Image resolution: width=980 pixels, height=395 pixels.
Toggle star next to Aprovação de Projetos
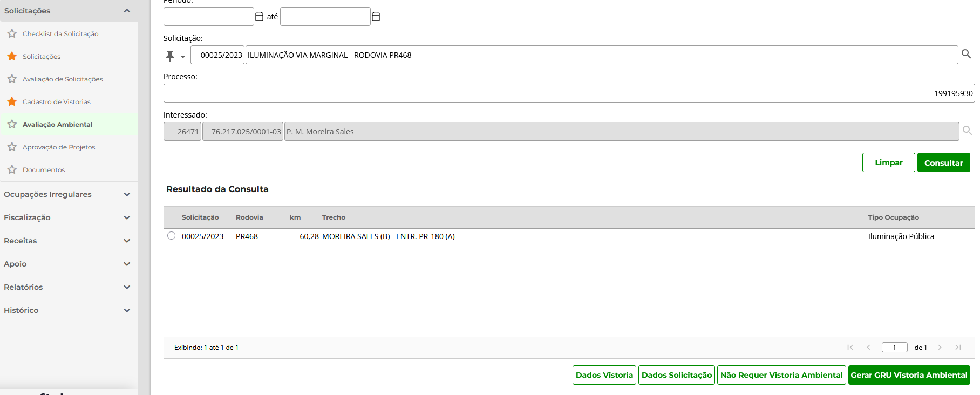tap(12, 147)
